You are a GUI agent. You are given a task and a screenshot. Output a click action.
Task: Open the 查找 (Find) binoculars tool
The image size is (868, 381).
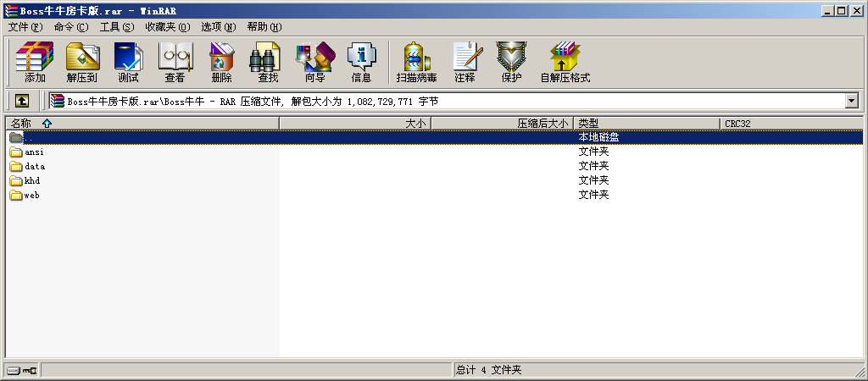point(268,62)
